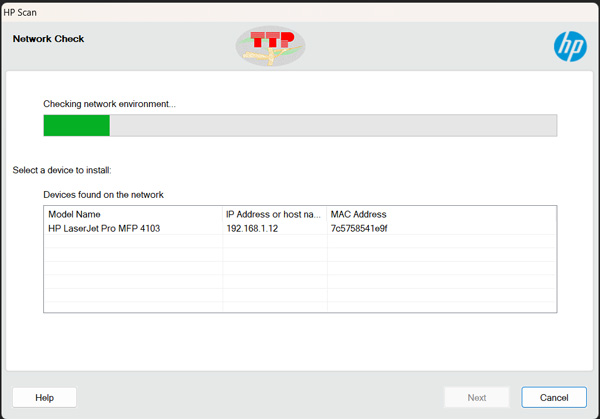
Task: Click the IP Address or host name header
Action: point(274,214)
